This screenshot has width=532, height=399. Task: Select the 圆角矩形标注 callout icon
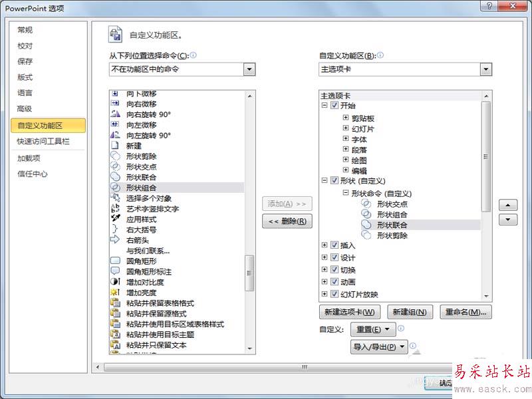coord(115,271)
